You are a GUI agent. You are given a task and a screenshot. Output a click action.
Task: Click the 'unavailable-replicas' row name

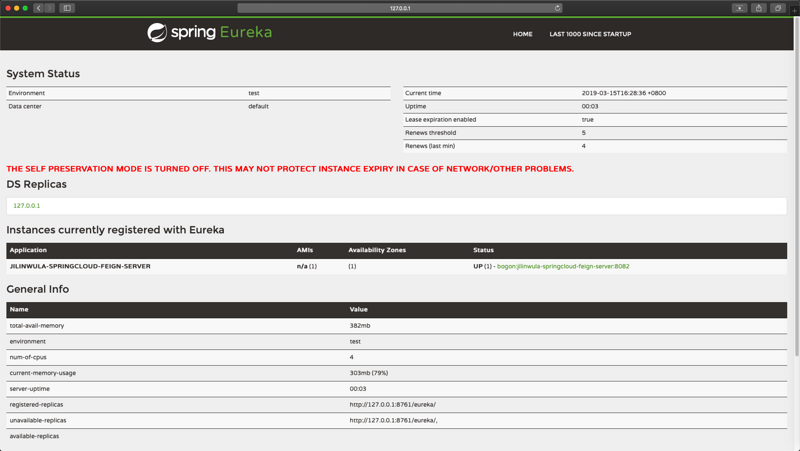(38, 420)
